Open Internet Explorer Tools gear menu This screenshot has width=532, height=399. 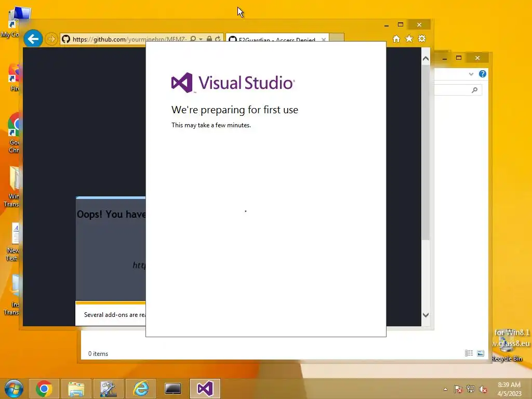[422, 38]
